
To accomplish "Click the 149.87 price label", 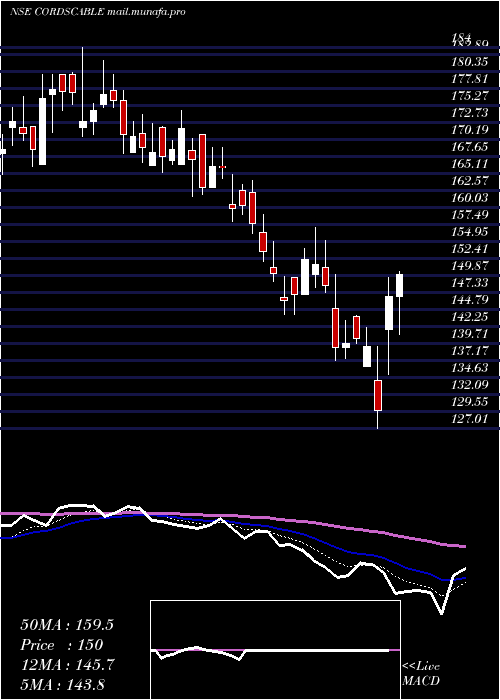I will point(470,266).
